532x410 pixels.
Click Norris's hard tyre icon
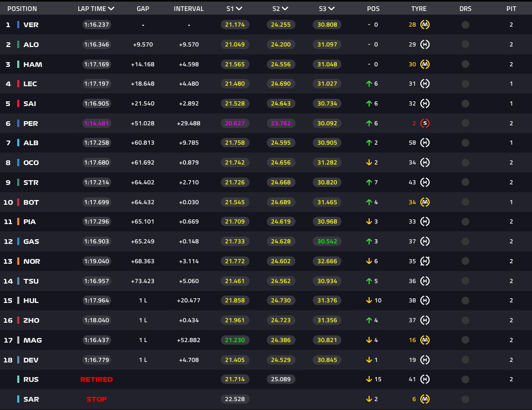click(x=425, y=261)
